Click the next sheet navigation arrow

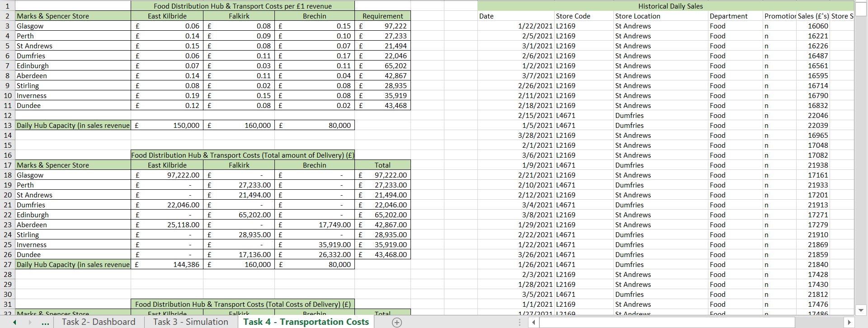pyautogui.click(x=30, y=322)
